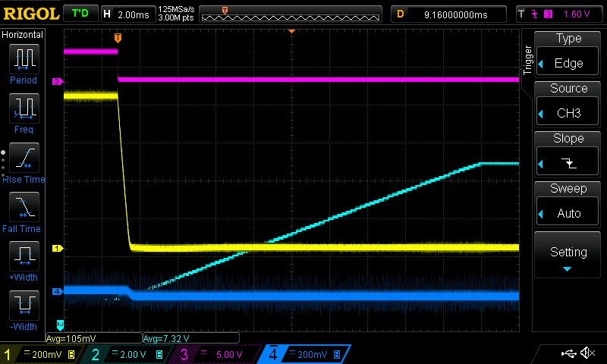
Task: Click the Avg=7.32 V measurement readout
Action: (x=191, y=338)
